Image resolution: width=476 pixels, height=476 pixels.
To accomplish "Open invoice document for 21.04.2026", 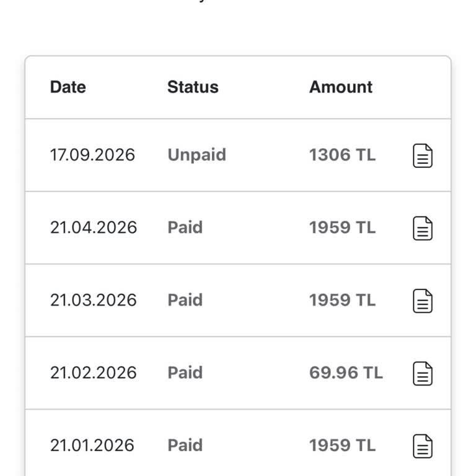I will pos(423,228).
